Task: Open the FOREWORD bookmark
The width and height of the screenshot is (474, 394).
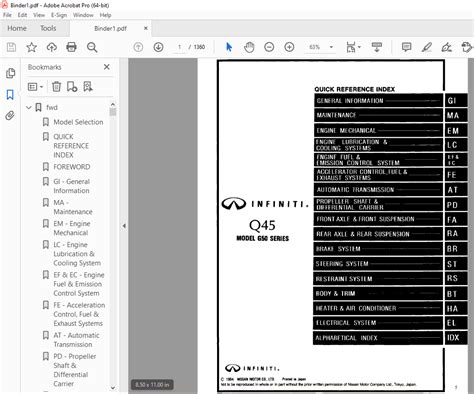Action: (72, 167)
